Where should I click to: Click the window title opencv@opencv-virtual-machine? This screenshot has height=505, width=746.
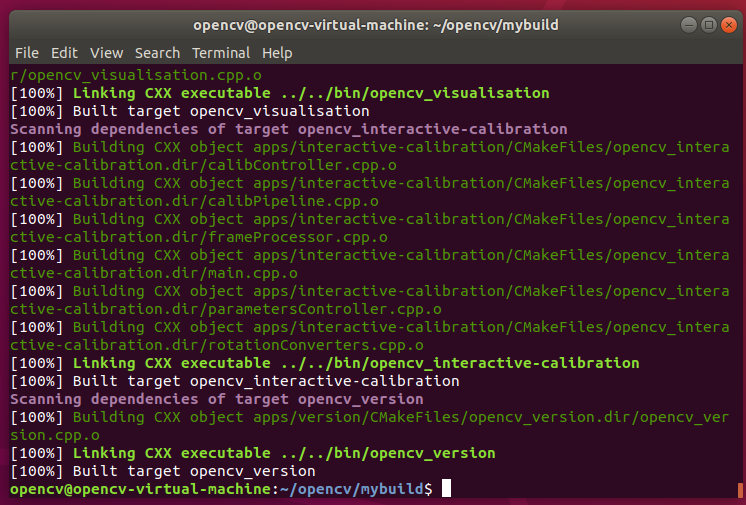pyautogui.click(x=376, y=25)
